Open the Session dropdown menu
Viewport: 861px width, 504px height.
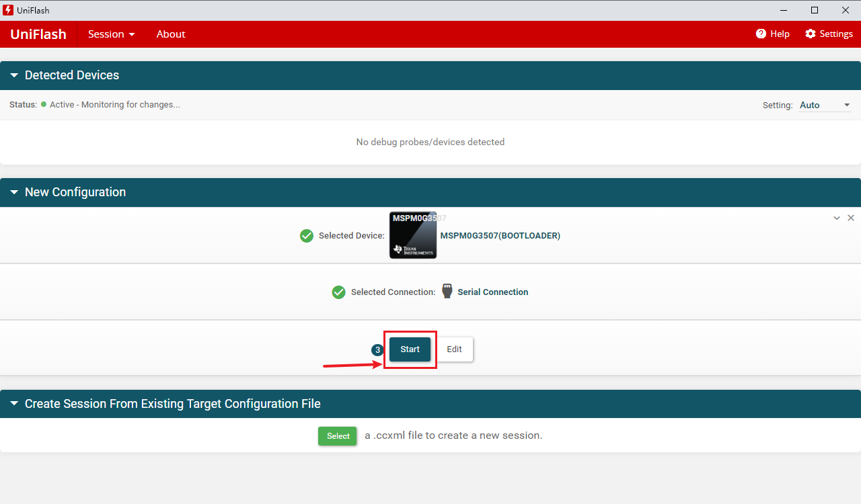coord(112,34)
